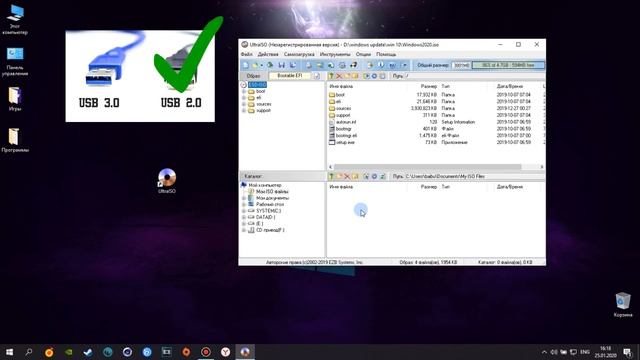This screenshot has height=360, width=640.
Task: Expand the SYSTEM(C:) drive node
Action: point(244,211)
